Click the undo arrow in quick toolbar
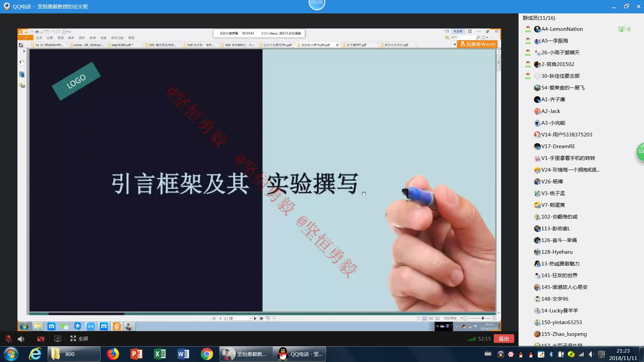Screen dimensions: 644x362 (53, 32)
